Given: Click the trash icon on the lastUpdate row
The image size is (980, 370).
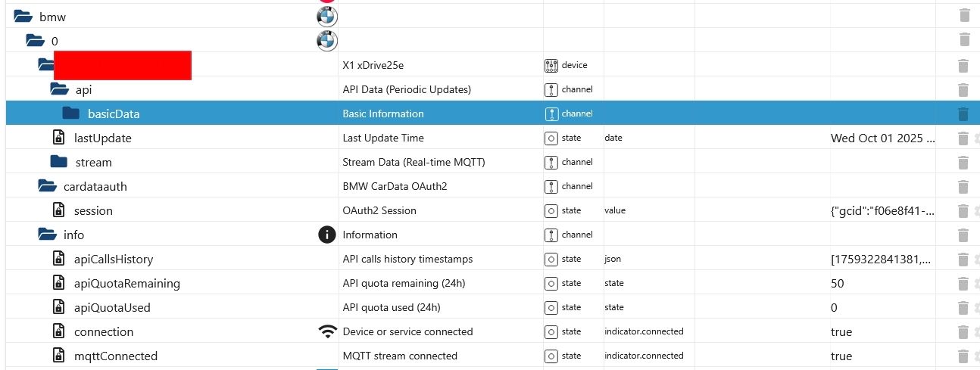Looking at the screenshot, I should (963, 138).
